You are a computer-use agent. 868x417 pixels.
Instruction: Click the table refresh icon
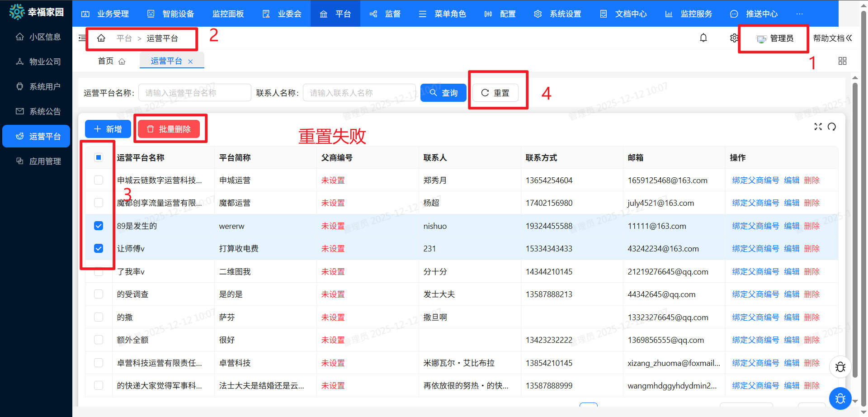(x=832, y=127)
